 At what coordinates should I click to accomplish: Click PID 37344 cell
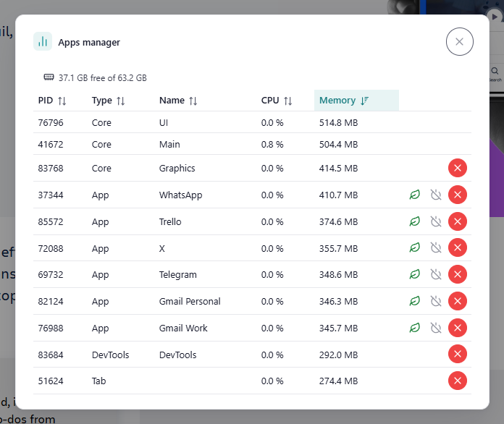pyautogui.click(x=51, y=195)
